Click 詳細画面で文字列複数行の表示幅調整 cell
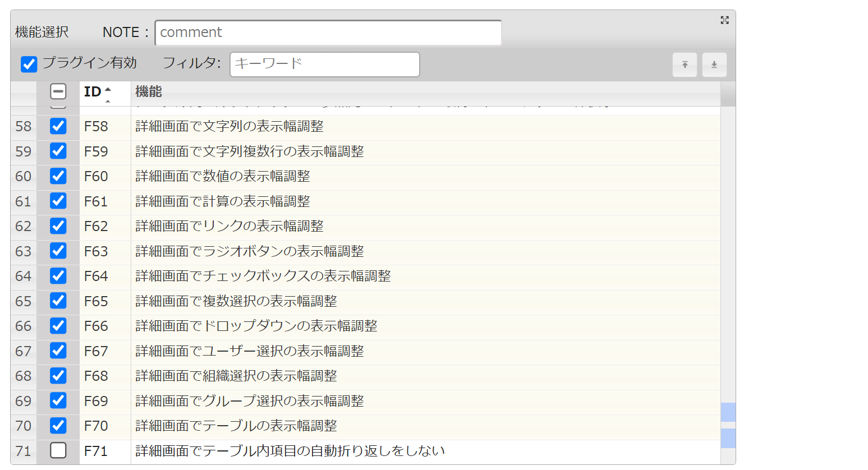This screenshot has width=868, height=470. tap(425, 151)
